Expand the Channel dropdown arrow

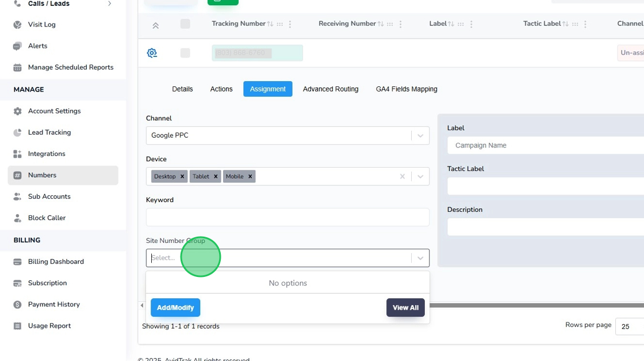[x=420, y=136]
